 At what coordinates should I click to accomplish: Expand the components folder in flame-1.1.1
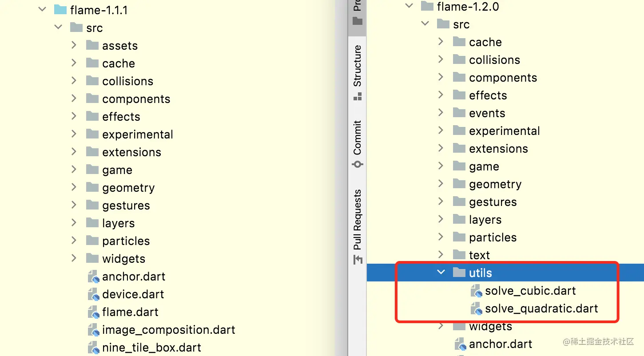(x=74, y=98)
